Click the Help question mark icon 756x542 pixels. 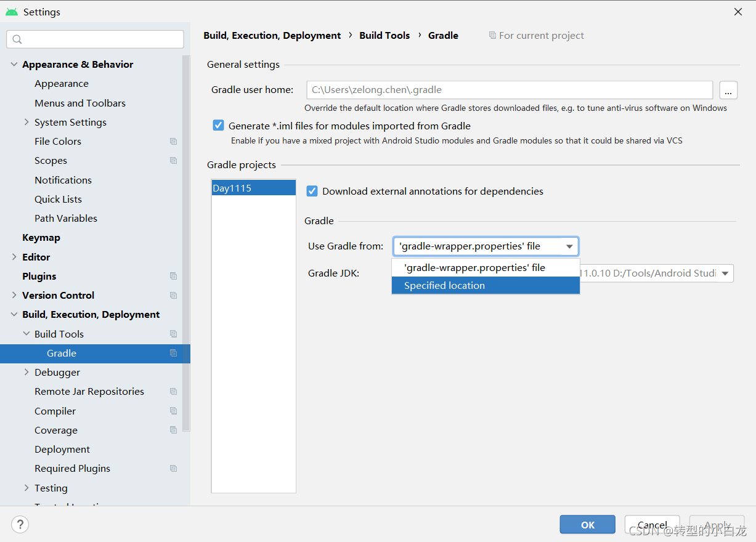20,524
